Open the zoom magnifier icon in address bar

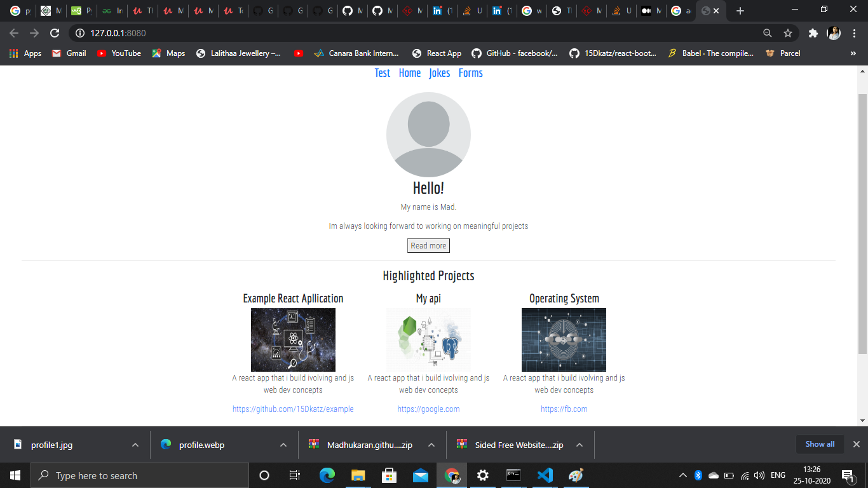[768, 33]
